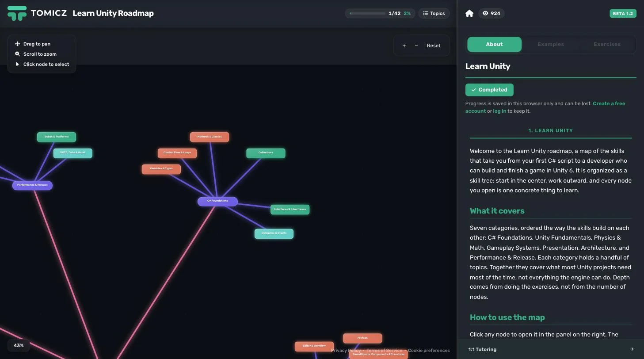Image resolution: width=644 pixels, height=359 pixels.
Task: Open 1:1 Tutoring arrow
Action: click(631, 349)
